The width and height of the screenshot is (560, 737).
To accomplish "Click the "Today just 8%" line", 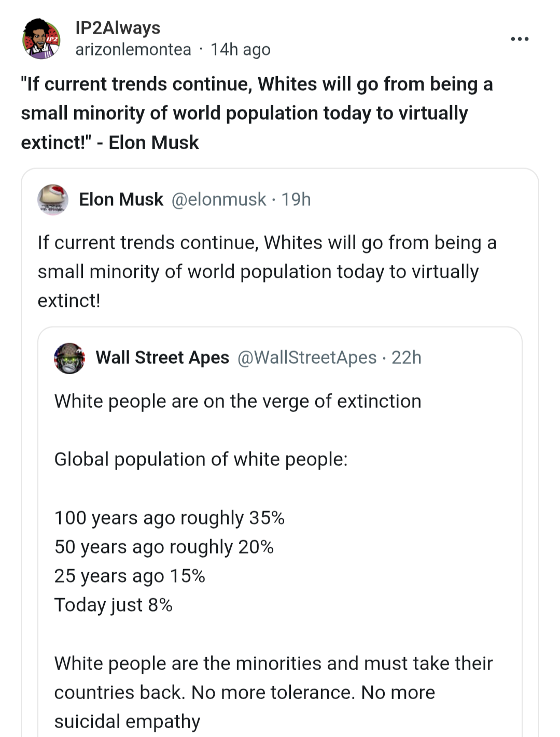I will coord(114,605).
